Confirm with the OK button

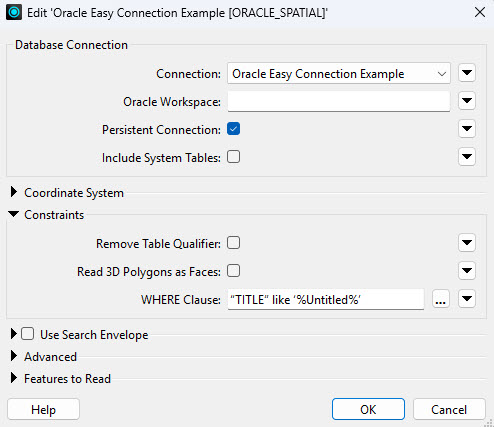click(368, 409)
